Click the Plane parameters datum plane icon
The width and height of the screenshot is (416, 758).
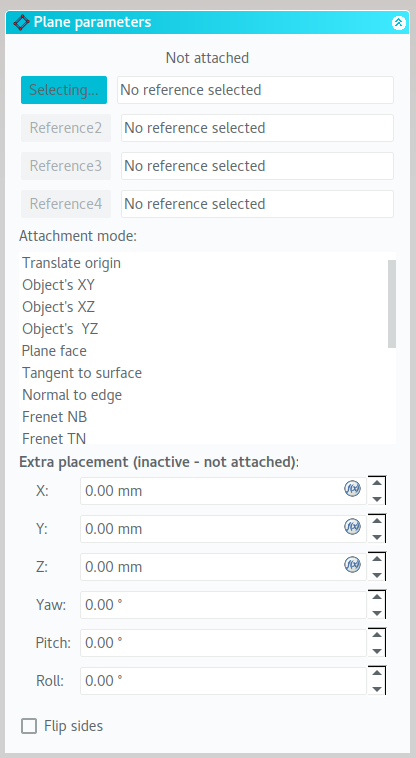point(21,22)
